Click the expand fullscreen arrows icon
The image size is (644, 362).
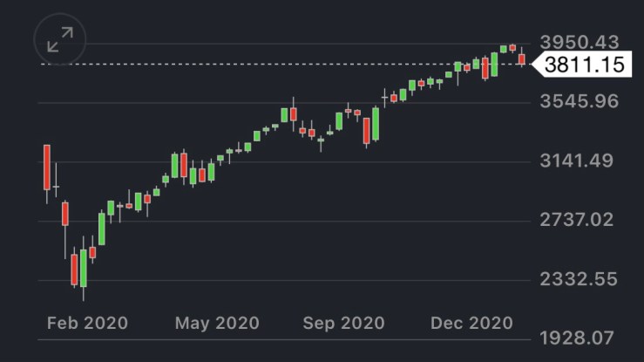pyautogui.click(x=59, y=40)
